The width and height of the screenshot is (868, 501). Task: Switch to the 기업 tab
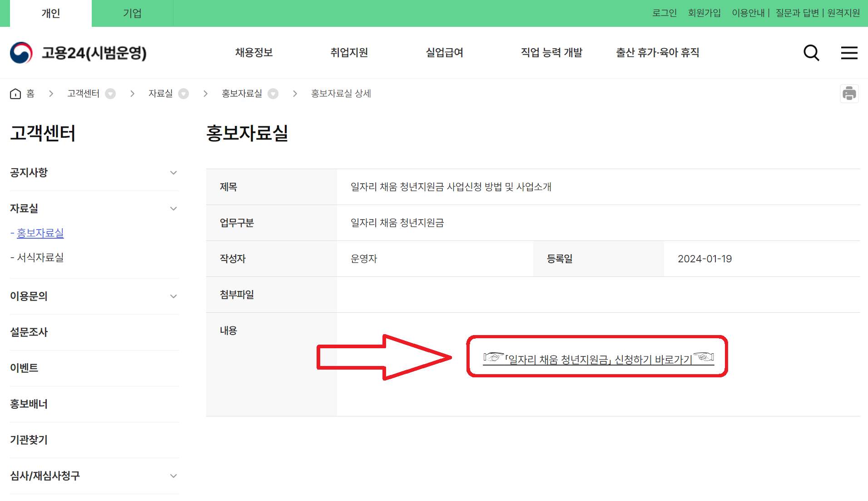pyautogui.click(x=132, y=13)
